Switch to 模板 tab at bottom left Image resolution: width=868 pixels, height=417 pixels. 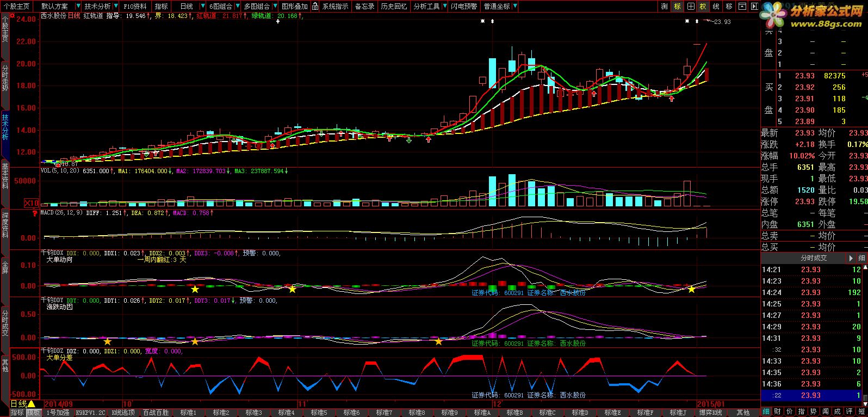[x=33, y=413]
